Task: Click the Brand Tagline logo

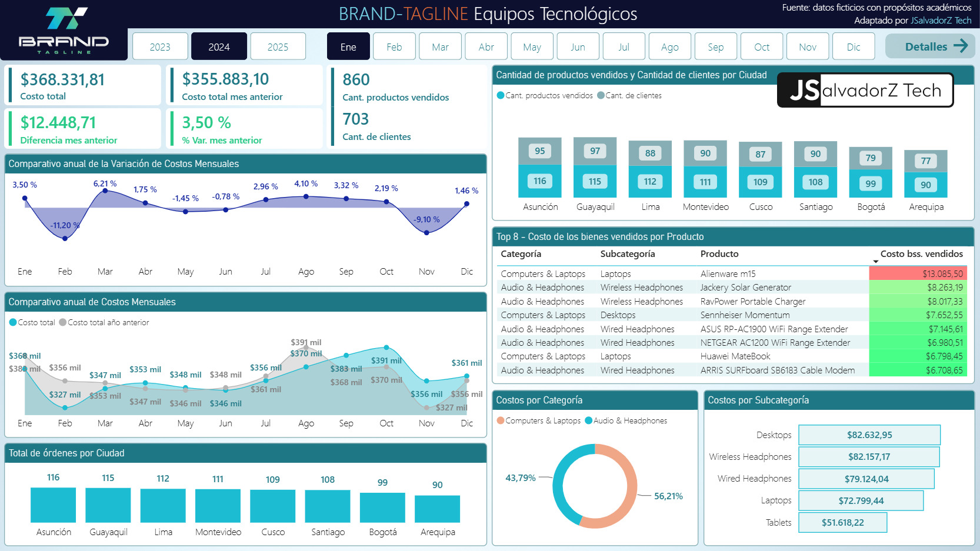Action: [64, 31]
